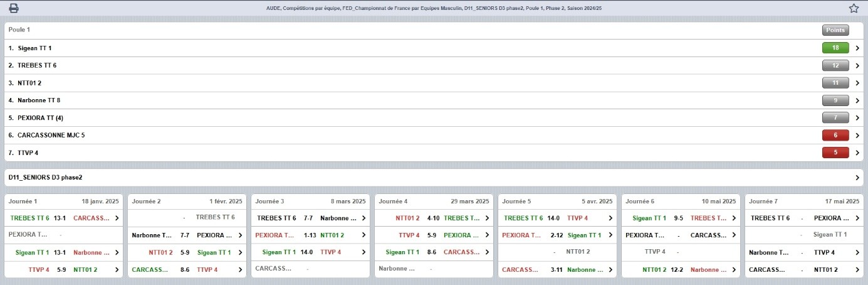Open Journée 6 Sigean TT 1 9-5 TREBES chevron
The width and height of the screenshot is (868, 285).
[734, 218]
